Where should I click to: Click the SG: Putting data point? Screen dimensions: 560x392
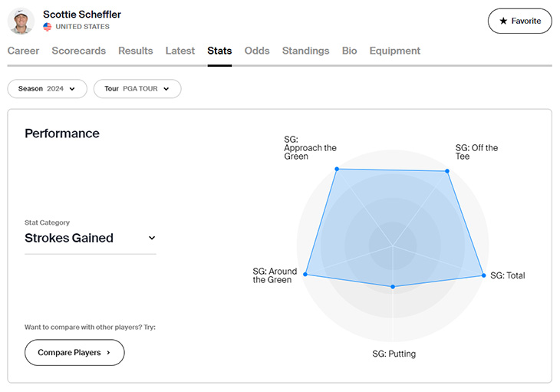pyautogui.click(x=393, y=287)
